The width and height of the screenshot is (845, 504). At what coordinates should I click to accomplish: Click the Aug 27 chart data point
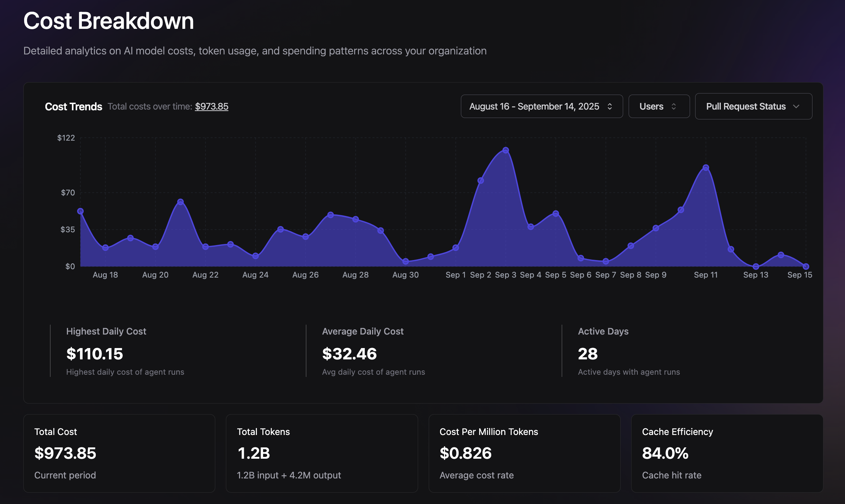330,215
